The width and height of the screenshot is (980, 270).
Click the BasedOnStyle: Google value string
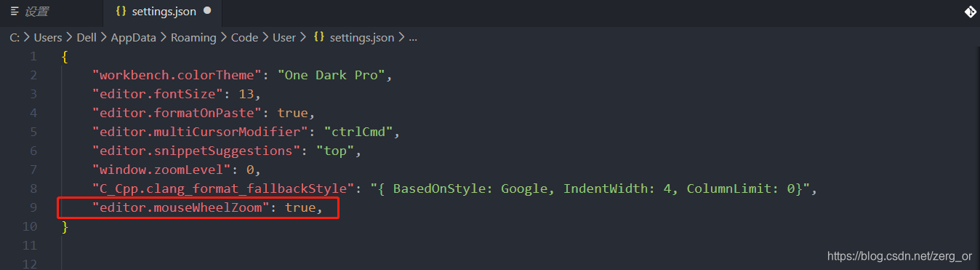[x=591, y=188]
